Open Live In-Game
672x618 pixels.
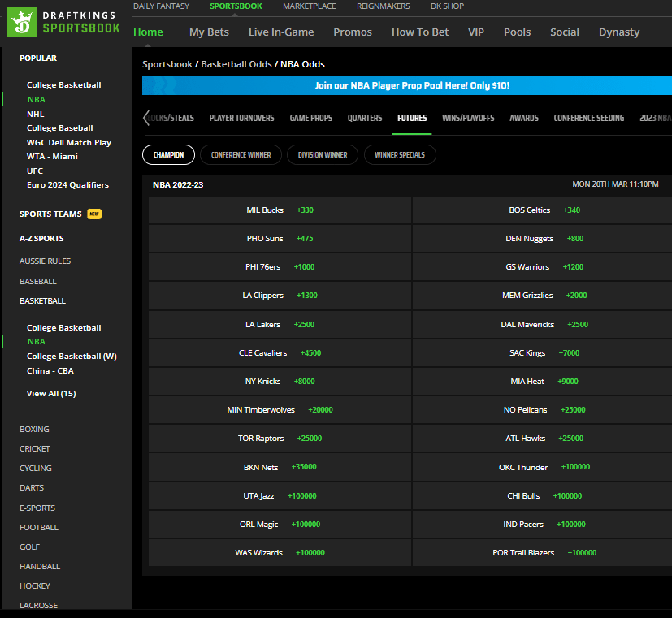pyautogui.click(x=281, y=32)
